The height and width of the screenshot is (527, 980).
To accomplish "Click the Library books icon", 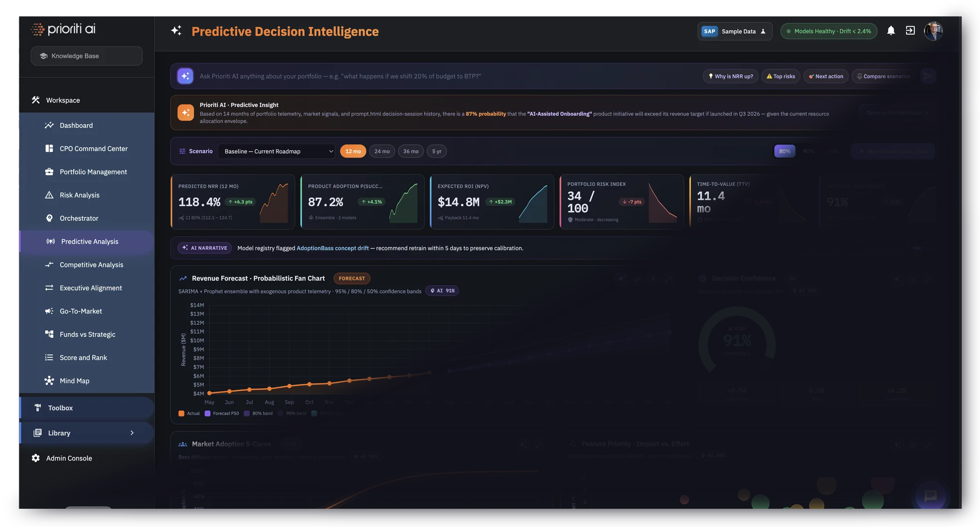I will (37, 433).
